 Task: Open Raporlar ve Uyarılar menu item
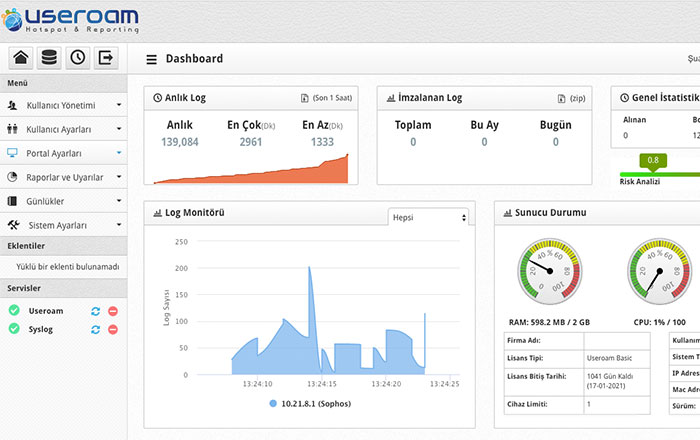[x=63, y=177]
